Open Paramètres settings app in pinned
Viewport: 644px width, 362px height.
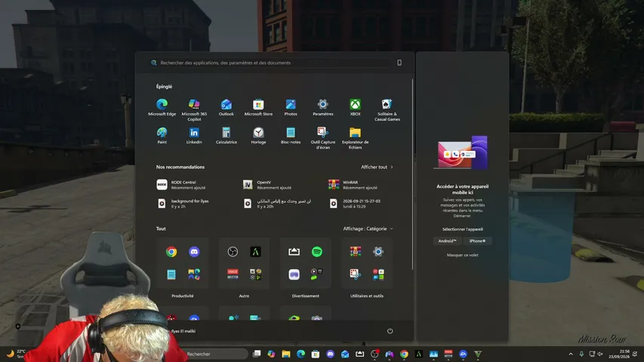(323, 108)
